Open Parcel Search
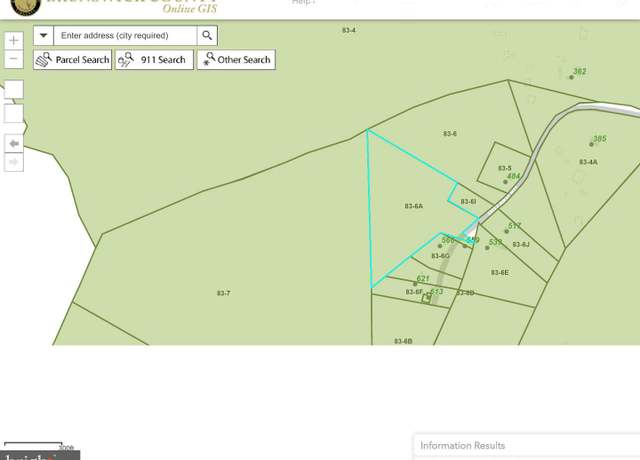 [x=73, y=60]
